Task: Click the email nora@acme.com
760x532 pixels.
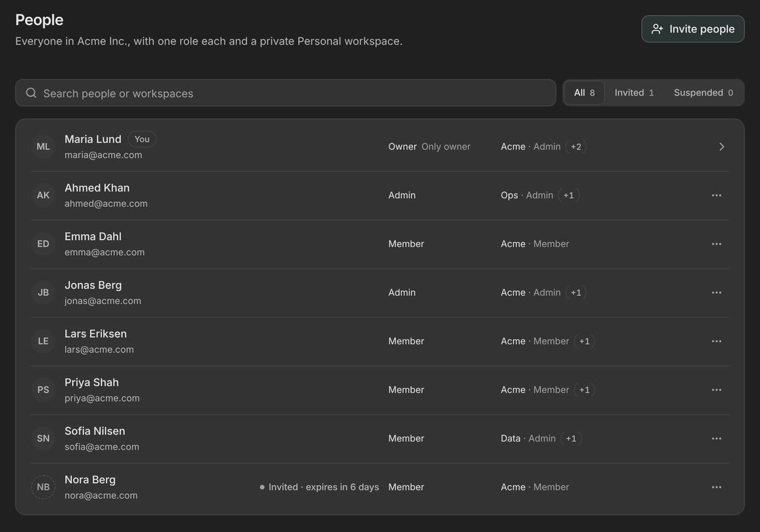Action: point(101,495)
